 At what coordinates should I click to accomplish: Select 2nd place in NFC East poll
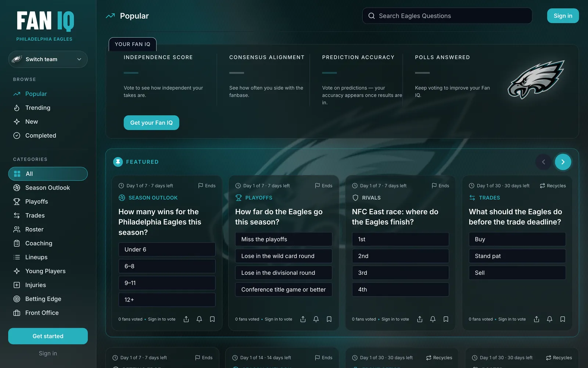[x=401, y=256]
